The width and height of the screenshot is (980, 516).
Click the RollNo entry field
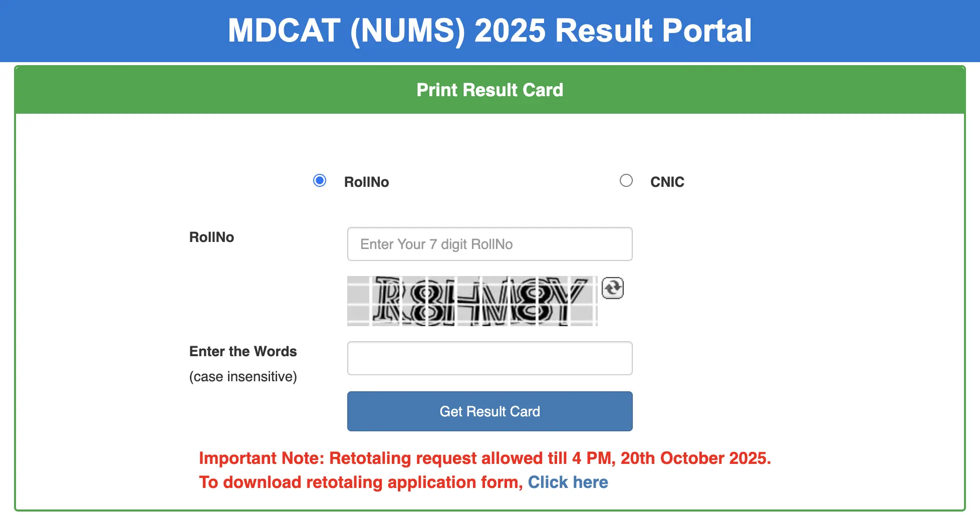pyautogui.click(x=489, y=244)
